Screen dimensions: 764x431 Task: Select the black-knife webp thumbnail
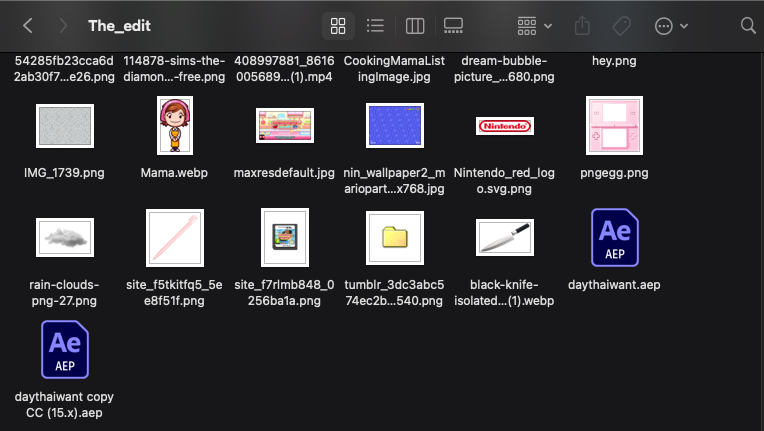505,237
